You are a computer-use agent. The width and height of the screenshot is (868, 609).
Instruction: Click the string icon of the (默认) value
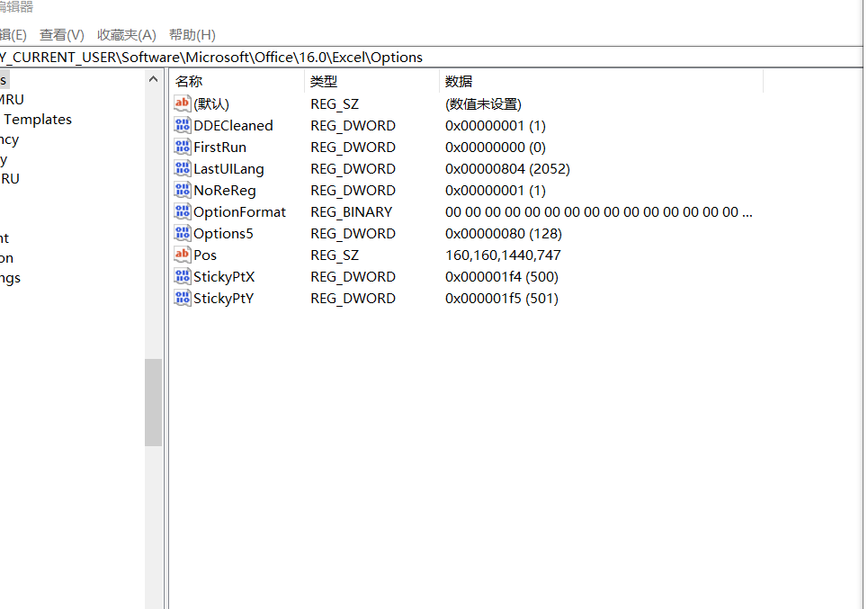tap(182, 103)
